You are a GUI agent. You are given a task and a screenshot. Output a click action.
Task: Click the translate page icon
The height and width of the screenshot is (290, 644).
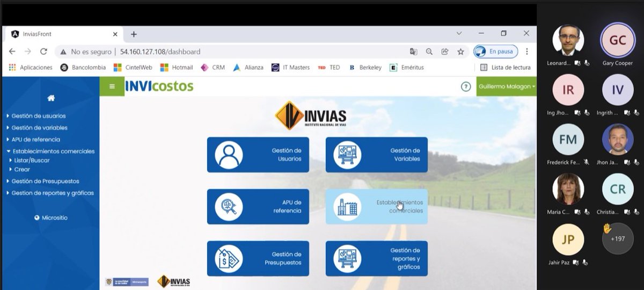tap(413, 52)
